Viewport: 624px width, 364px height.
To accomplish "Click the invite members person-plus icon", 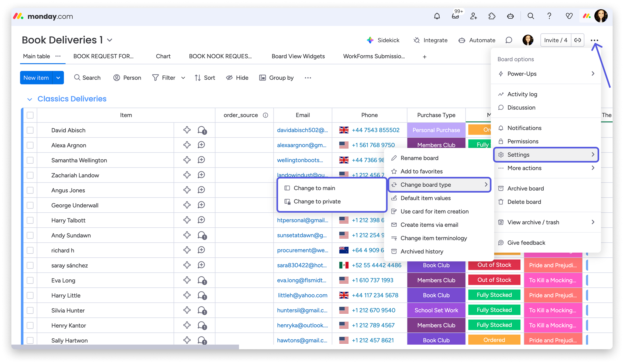I will 473,16.
